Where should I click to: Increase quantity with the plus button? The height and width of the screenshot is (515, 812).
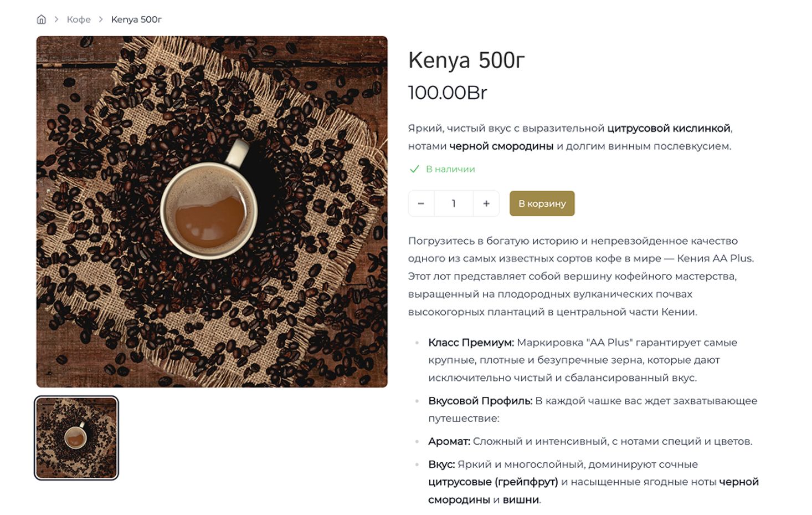(486, 203)
